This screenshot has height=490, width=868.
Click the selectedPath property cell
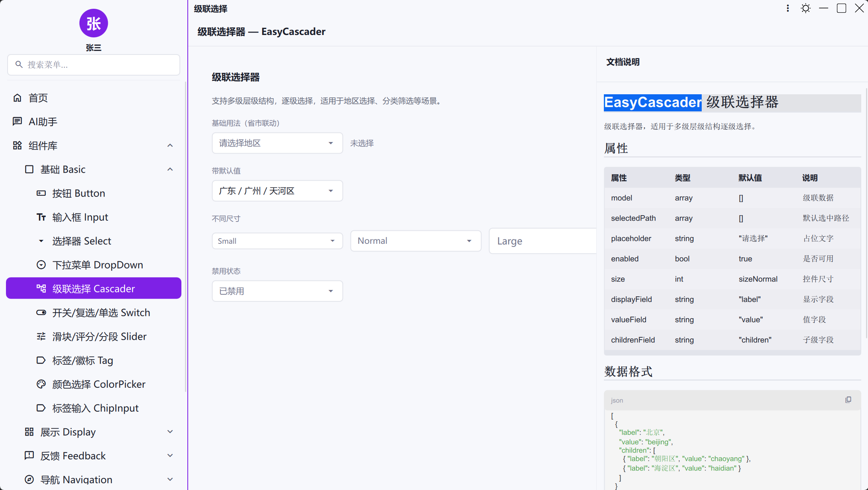pos(633,218)
